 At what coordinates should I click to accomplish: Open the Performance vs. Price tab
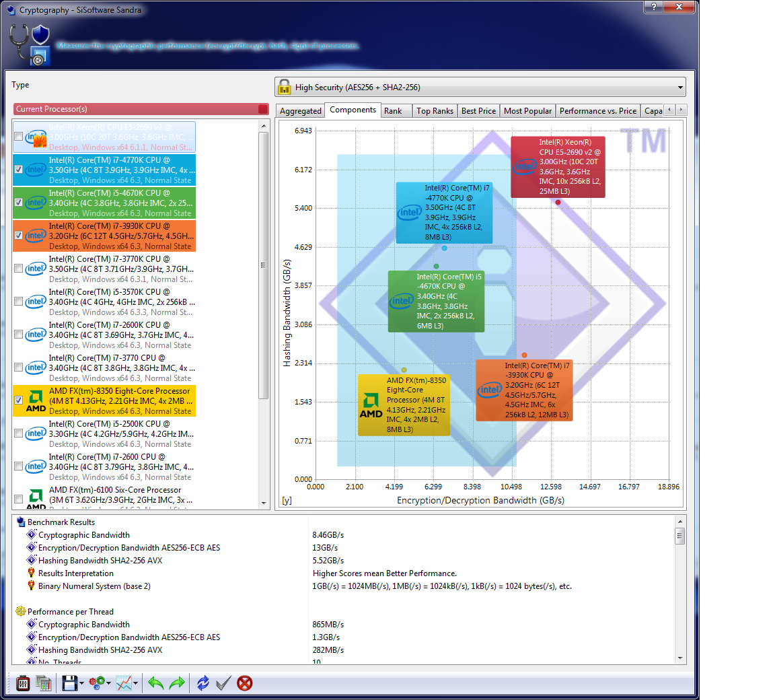598,111
